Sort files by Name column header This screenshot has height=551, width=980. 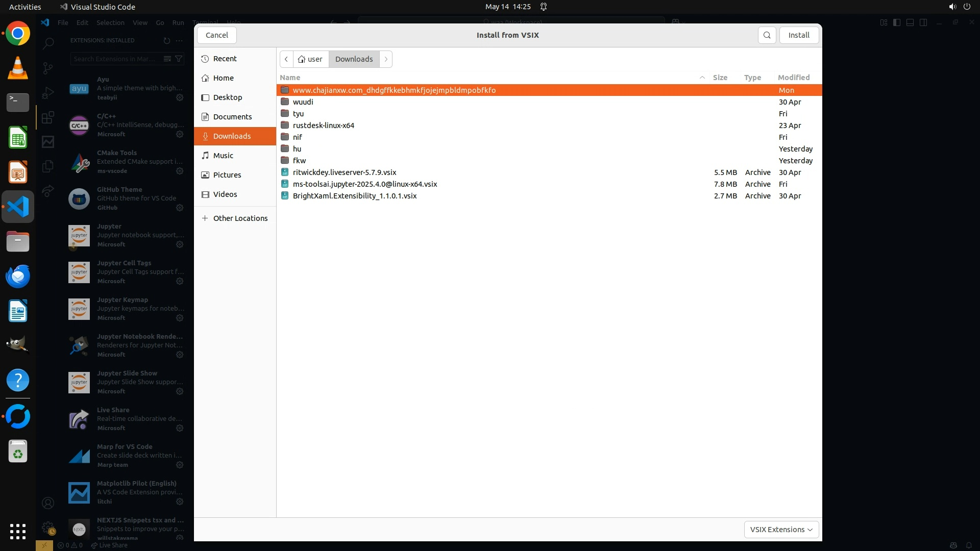[290, 78]
